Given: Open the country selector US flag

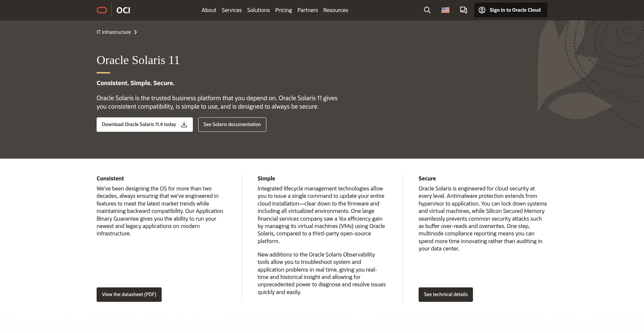Looking at the screenshot, I should tap(445, 10).
